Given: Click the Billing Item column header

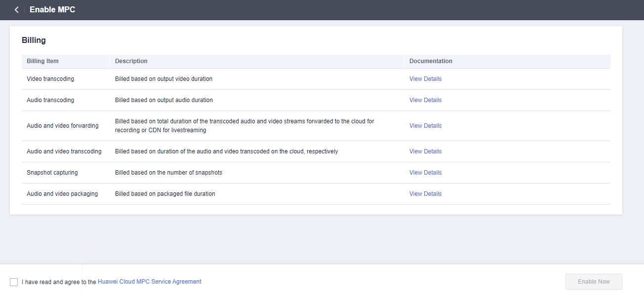Looking at the screenshot, I should [42, 61].
